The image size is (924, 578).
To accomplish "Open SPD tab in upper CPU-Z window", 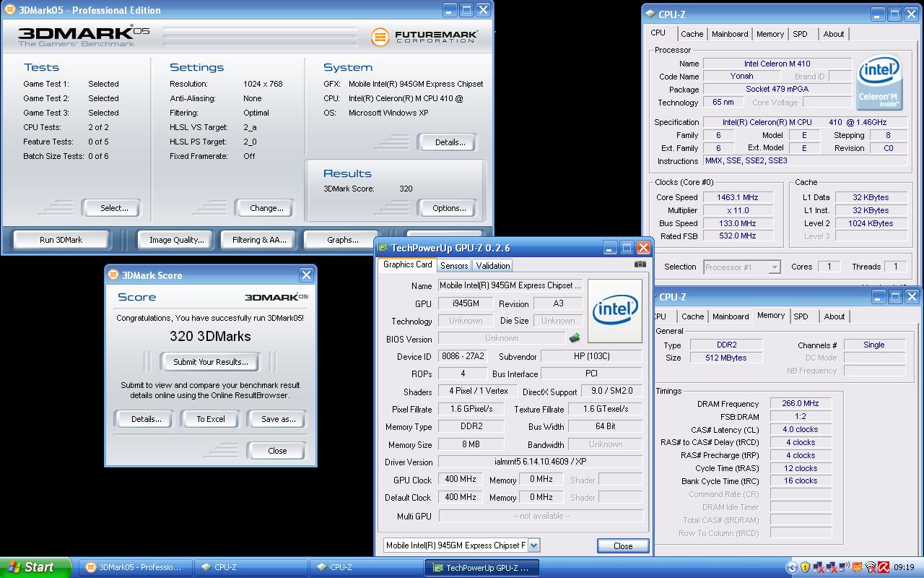I will (x=800, y=34).
